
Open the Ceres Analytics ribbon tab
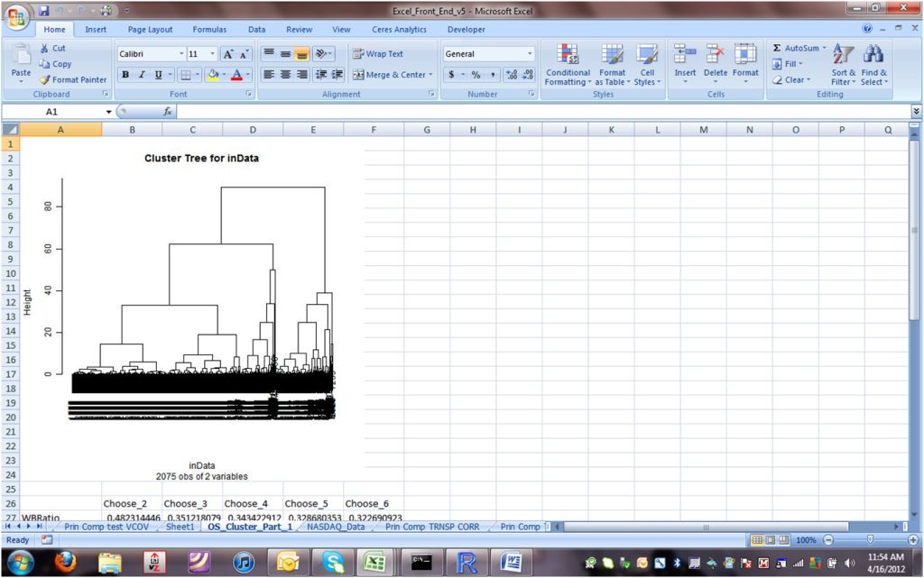pyautogui.click(x=399, y=30)
